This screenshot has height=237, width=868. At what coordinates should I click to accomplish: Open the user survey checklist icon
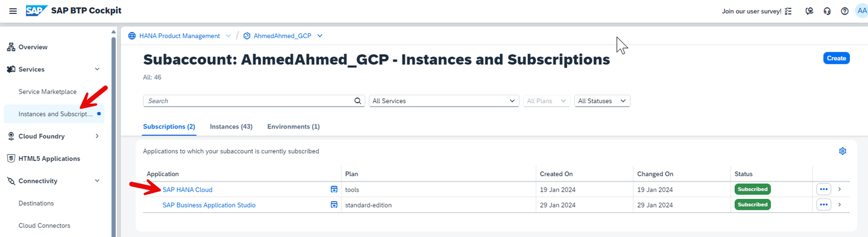point(788,11)
